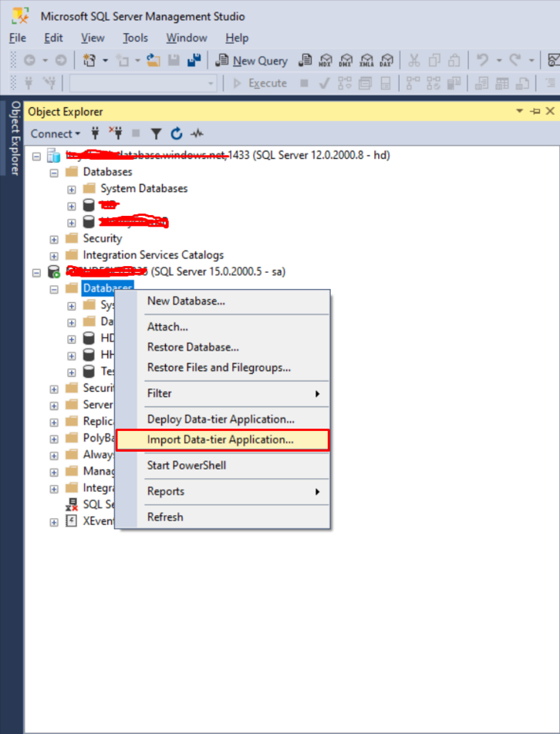Select the collapsed Object Explorer side tab
The image size is (560, 734).
pos(15,138)
